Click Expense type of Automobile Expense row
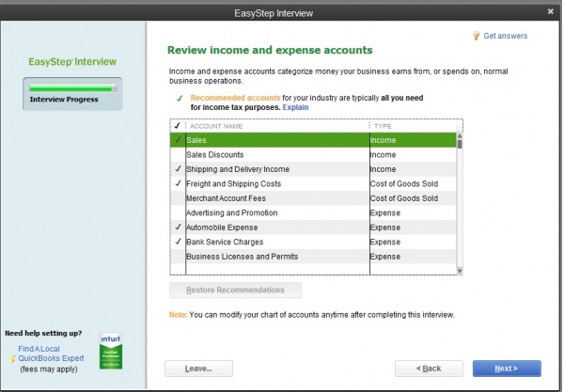 point(385,227)
